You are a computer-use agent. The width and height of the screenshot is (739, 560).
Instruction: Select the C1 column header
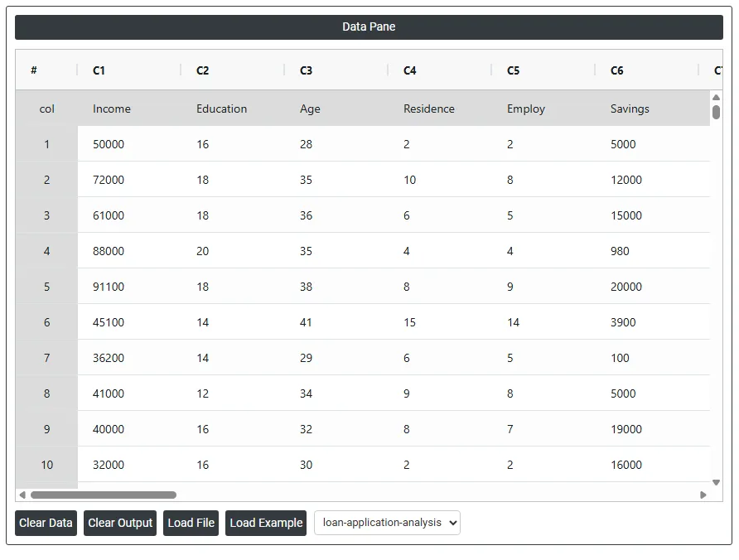tap(129, 70)
